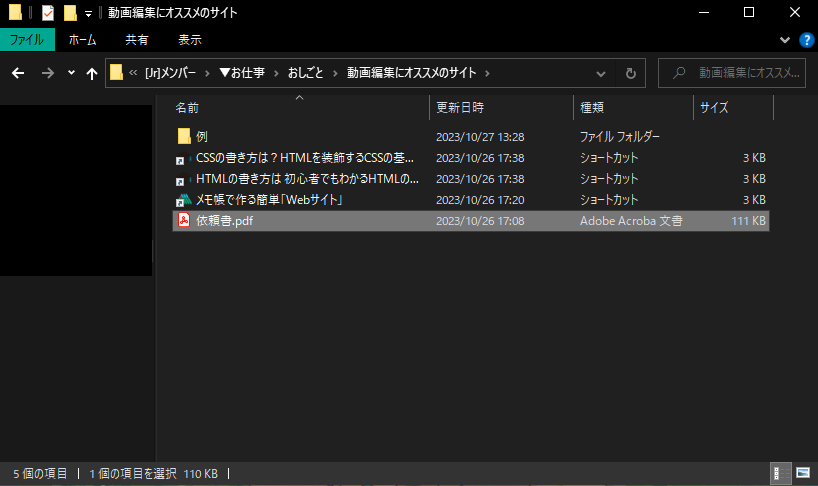Open the 例 folder

tap(201, 137)
